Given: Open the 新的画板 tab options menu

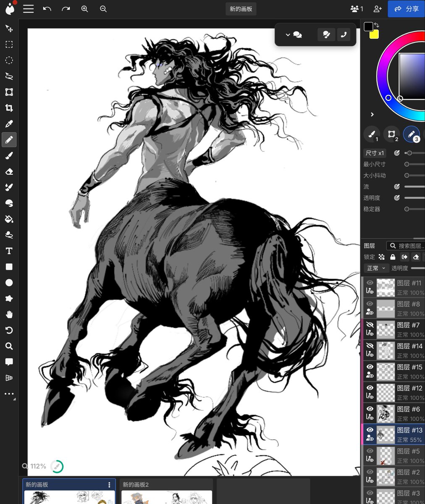Looking at the screenshot, I should [109, 485].
